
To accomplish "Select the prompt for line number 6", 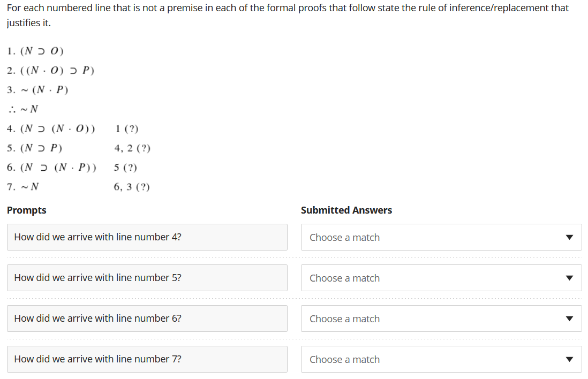I will pyautogui.click(x=147, y=318).
